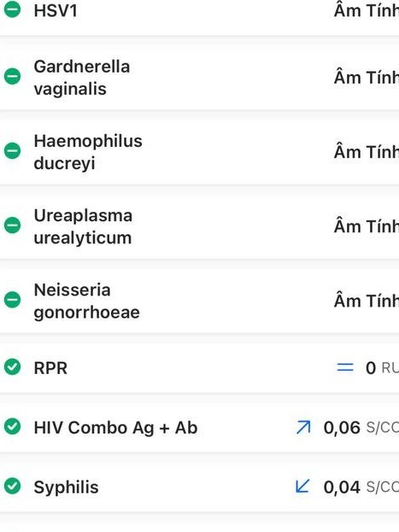Click the checkmark icon next to HIV Combo
This screenshot has height=532, width=399.
12,426
